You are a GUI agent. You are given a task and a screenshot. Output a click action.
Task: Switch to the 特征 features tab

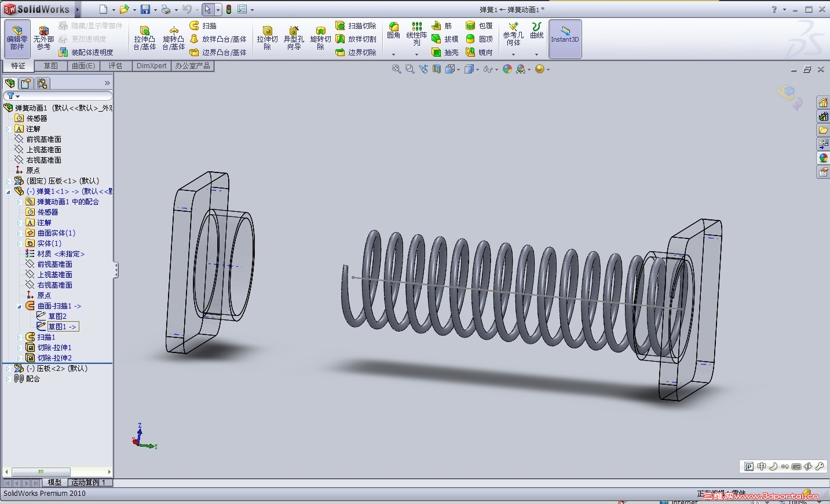pos(18,66)
